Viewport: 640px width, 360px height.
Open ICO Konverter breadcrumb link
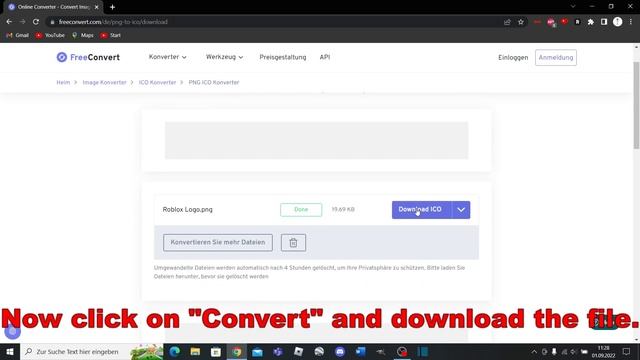tap(157, 82)
